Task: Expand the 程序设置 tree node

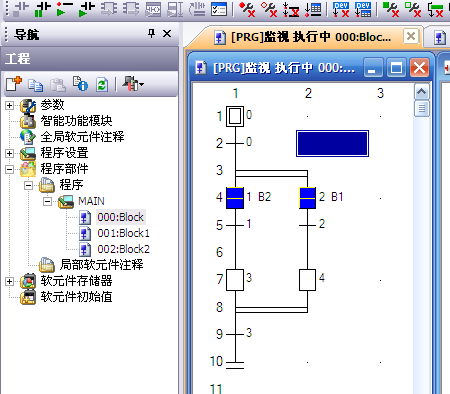Action: tap(9, 153)
